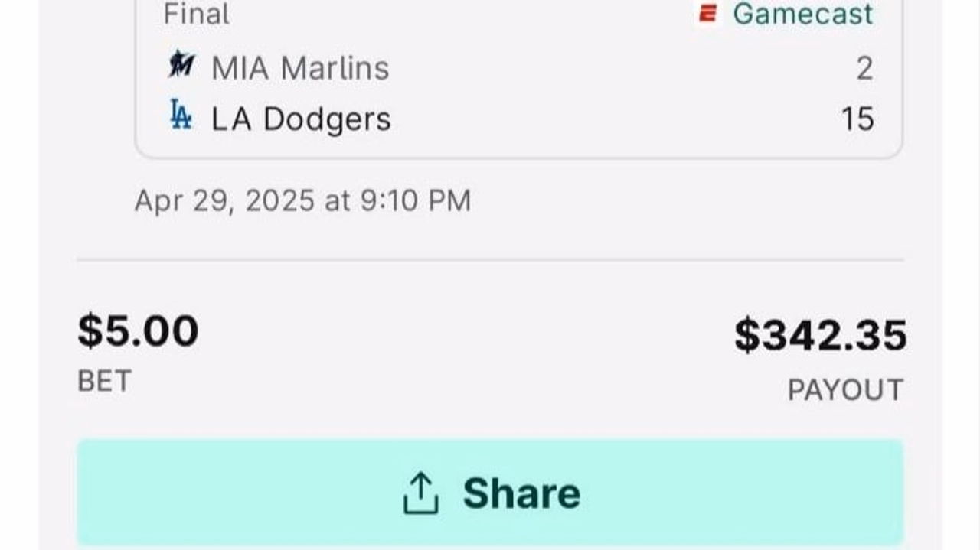980x550 pixels.
Task: Click the PAYOUT label
Action: coord(845,390)
